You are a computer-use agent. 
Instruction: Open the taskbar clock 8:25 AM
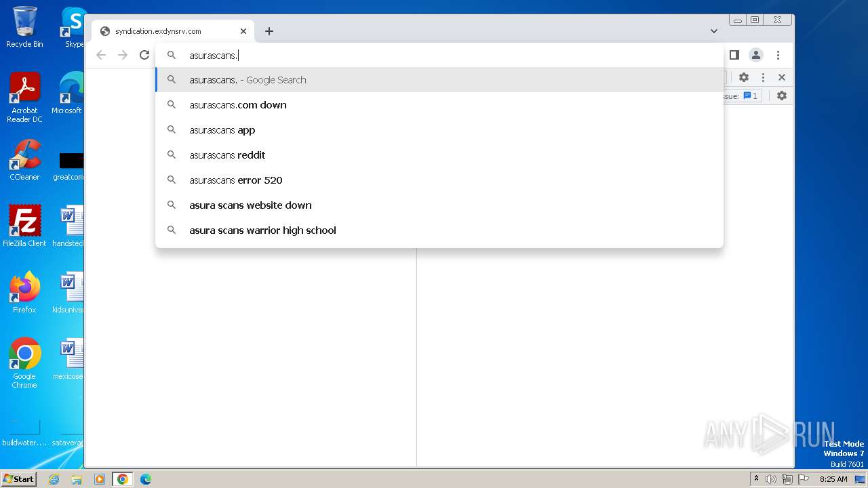[833, 479]
